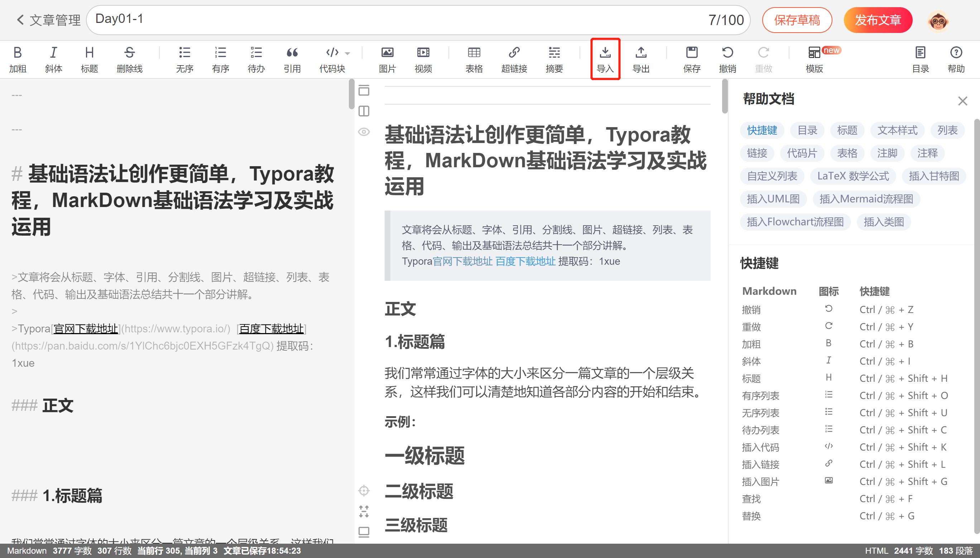Export the article with 导出 icon
Image resolution: width=980 pixels, height=558 pixels.
[641, 53]
